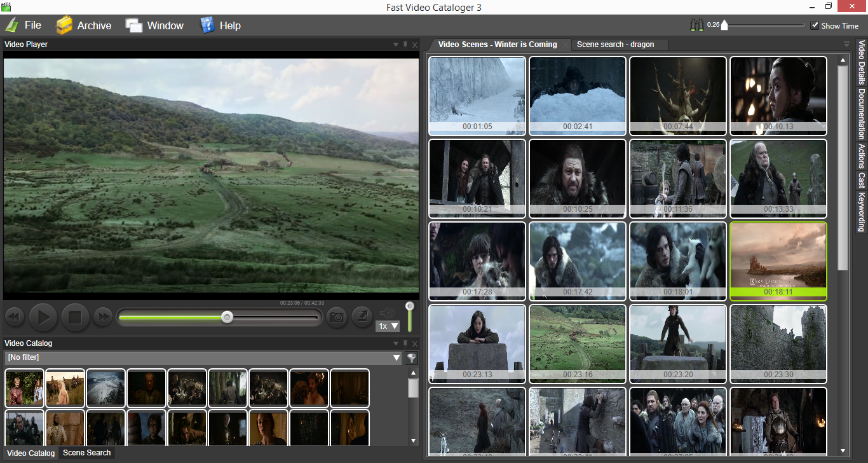868x463 pixels.
Task: Click the thumbnail size slider handle
Action: click(724, 25)
